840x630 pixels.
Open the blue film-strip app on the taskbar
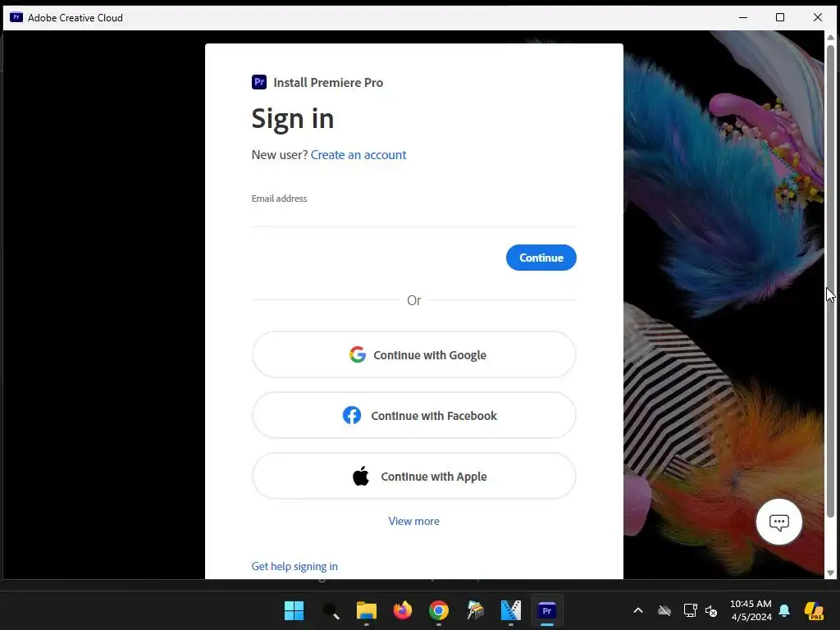coord(510,610)
